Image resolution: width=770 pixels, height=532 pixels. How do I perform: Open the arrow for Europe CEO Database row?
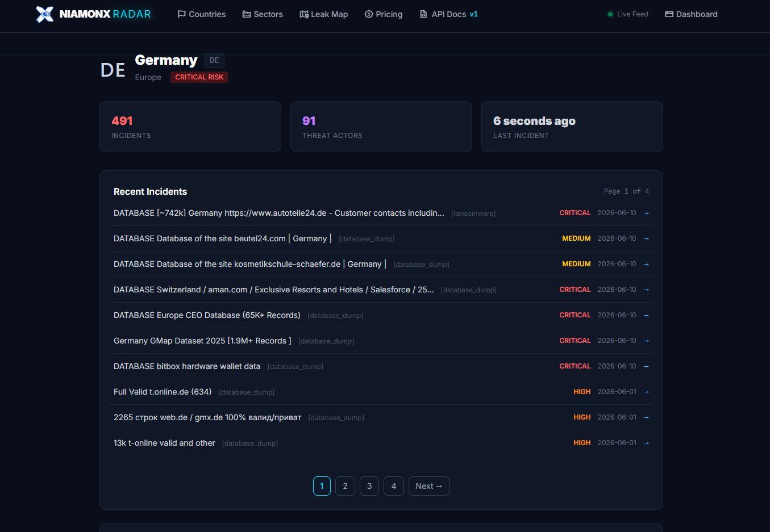[646, 315]
